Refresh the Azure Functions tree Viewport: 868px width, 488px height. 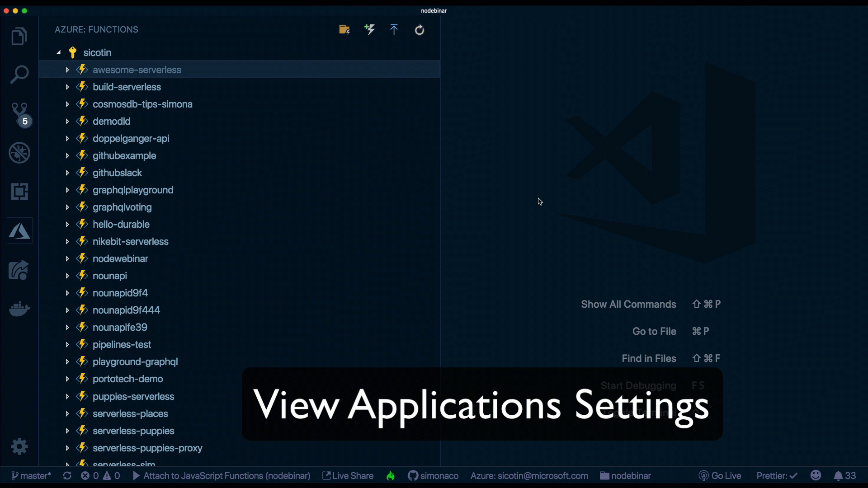click(x=420, y=30)
